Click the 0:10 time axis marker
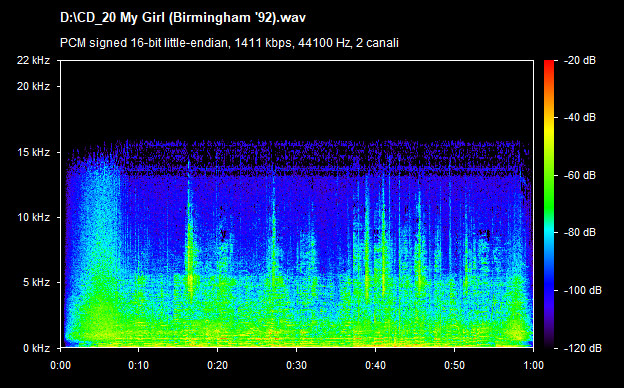This screenshot has height=388, width=624. [x=138, y=365]
